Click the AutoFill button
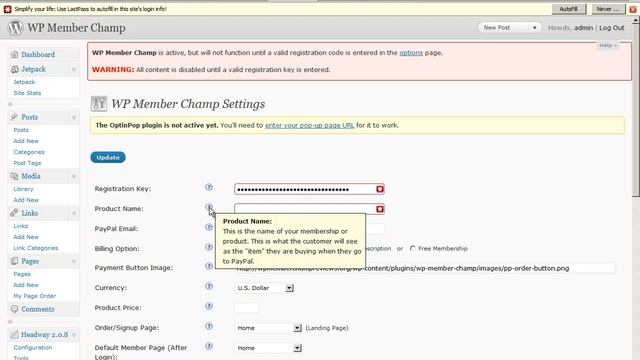The height and width of the screenshot is (360, 640). tap(569, 9)
